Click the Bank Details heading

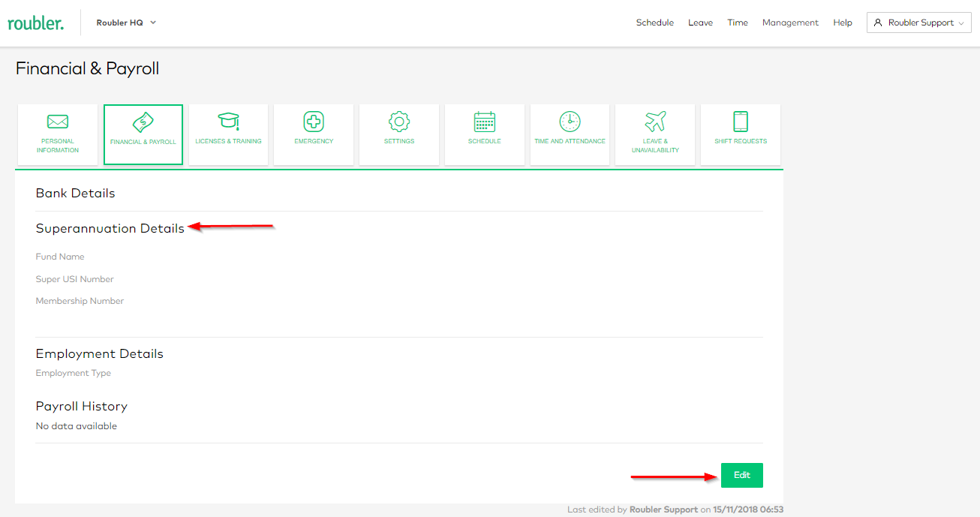tap(75, 193)
